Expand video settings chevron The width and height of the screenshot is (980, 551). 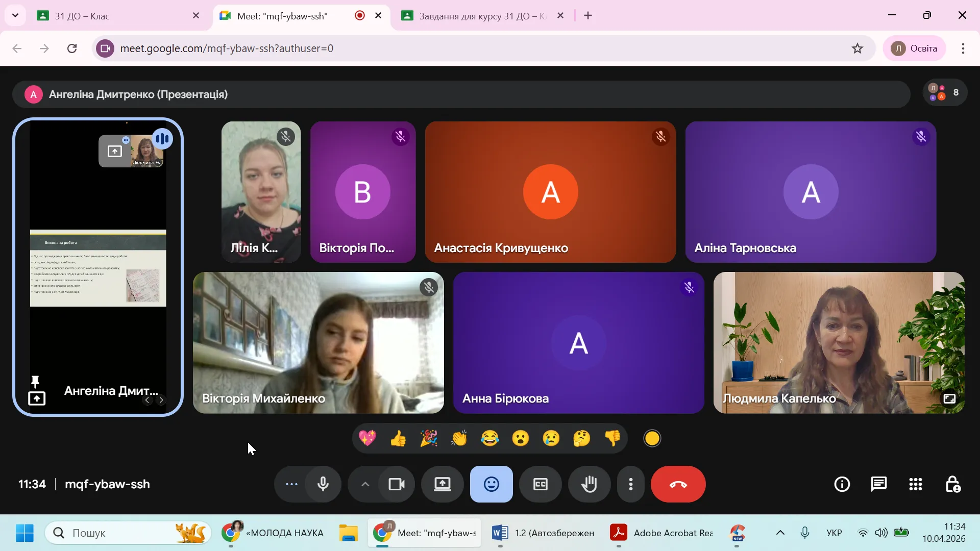(365, 484)
